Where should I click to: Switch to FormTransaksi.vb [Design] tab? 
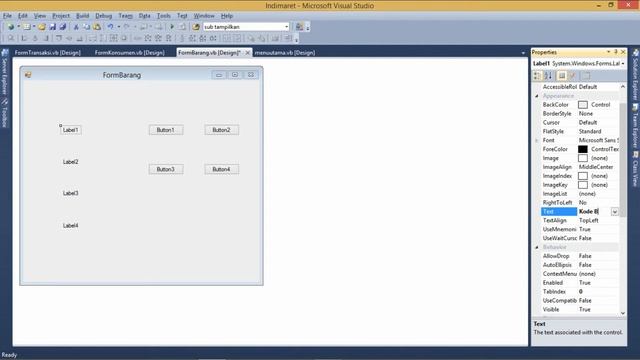point(48,53)
